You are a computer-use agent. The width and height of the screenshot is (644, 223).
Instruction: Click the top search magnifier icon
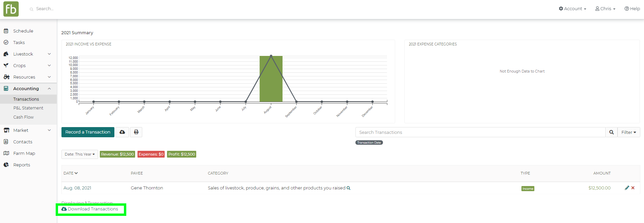(32, 9)
